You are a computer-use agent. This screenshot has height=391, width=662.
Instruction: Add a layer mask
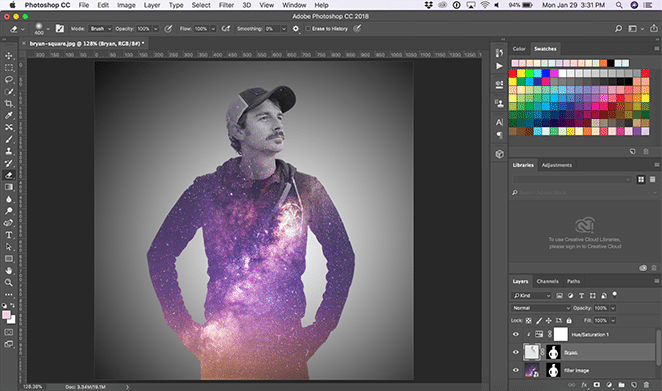tap(597, 385)
